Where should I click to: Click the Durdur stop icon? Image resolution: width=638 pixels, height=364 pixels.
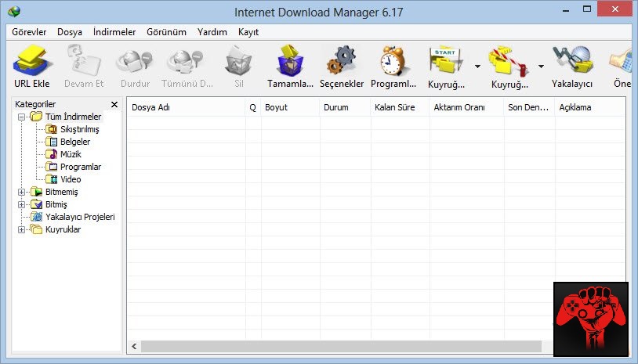click(x=135, y=61)
